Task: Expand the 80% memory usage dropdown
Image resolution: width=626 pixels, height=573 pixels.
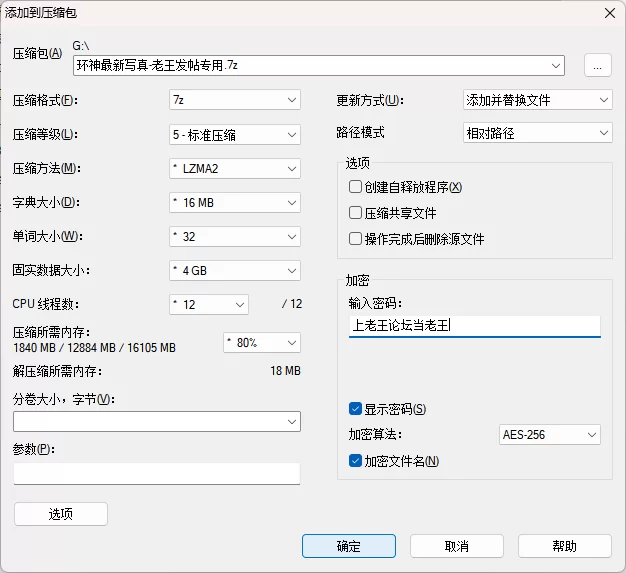Action: coord(261,342)
